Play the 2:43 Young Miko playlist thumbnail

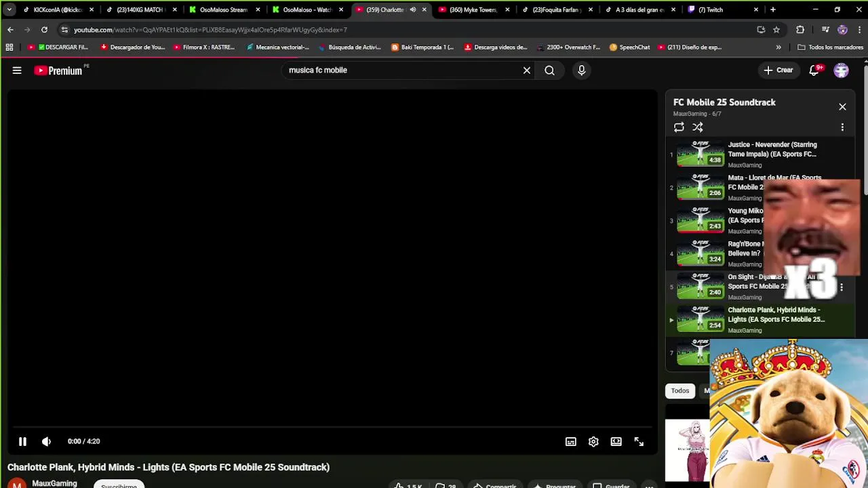click(x=700, y=220)
